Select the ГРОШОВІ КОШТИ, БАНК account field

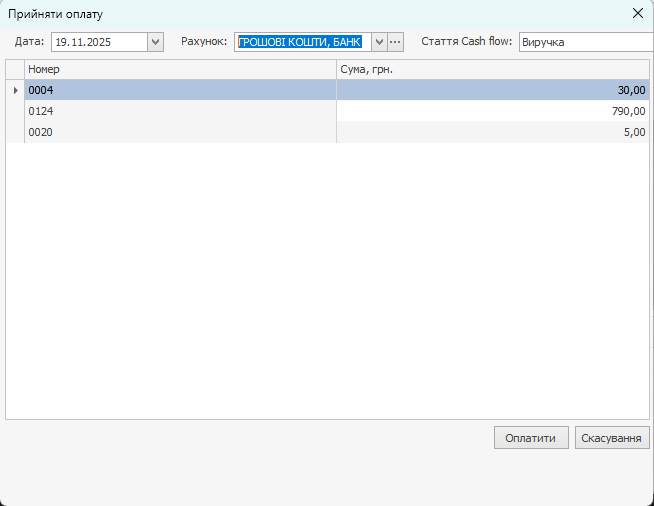pyautogui.click(x=302, y=42)
